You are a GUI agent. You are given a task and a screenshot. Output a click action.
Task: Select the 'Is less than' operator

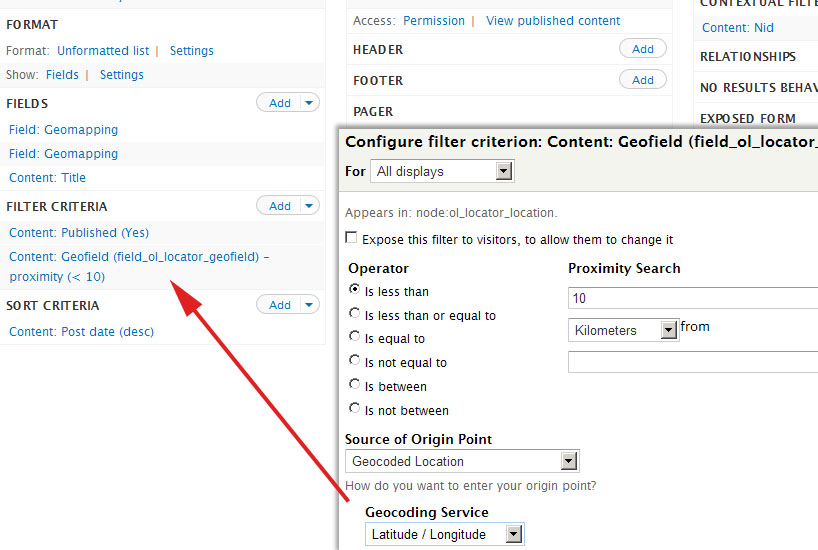click(x=355, y=291)
